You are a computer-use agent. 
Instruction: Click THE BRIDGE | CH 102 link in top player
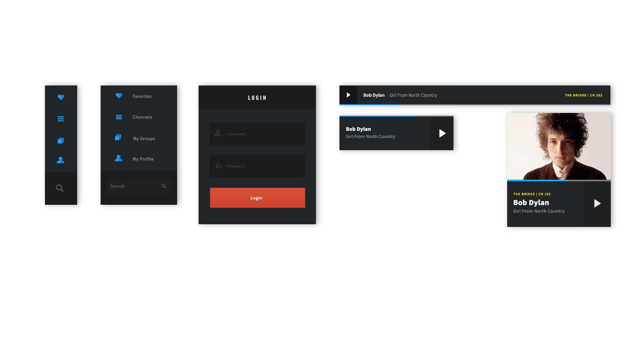[583, 95]
